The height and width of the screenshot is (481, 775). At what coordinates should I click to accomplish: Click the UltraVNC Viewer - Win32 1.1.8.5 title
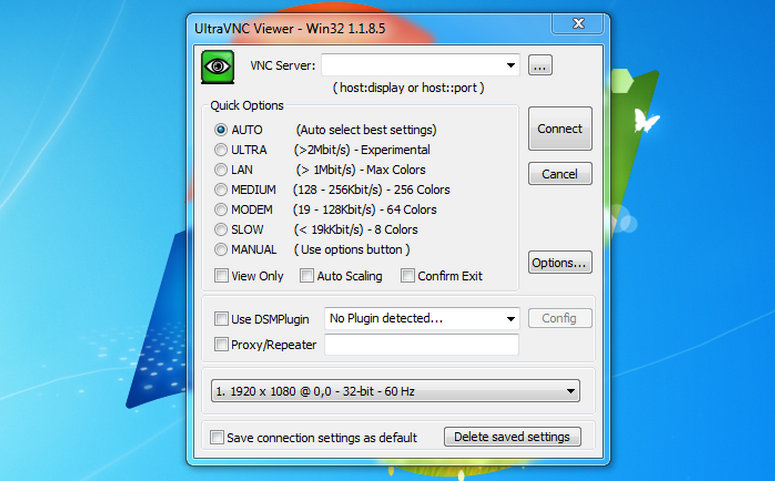pyautogui.click(x=290, y=28)
